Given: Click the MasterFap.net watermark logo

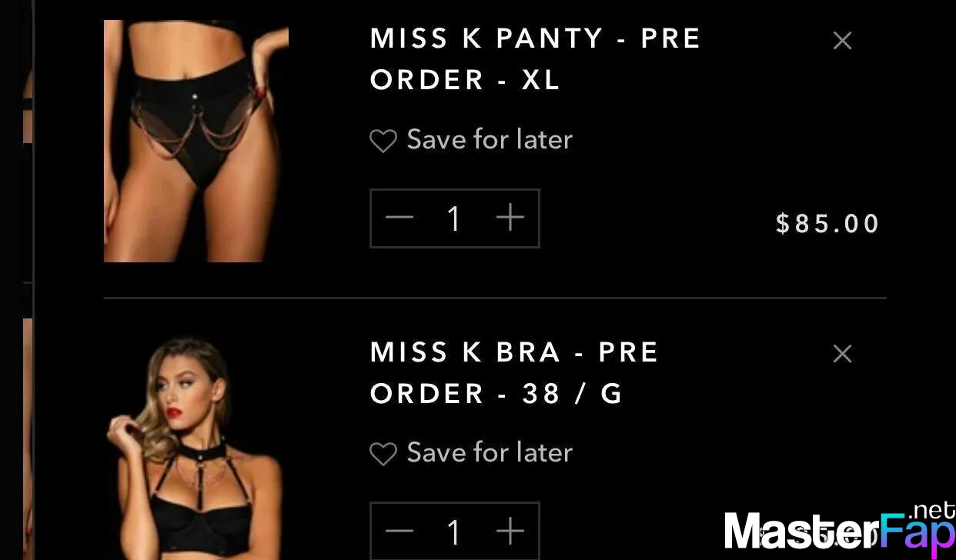Looking at the screenshot, I should click(x=840, y=531).
